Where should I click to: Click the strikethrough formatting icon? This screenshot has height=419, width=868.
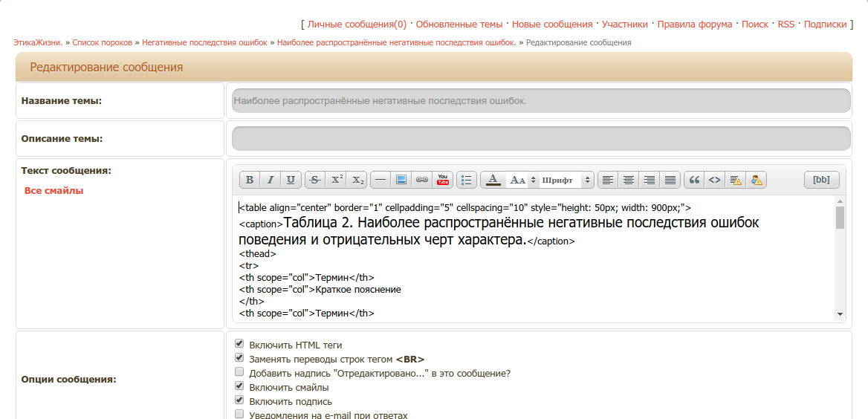[x=315, y=180]
